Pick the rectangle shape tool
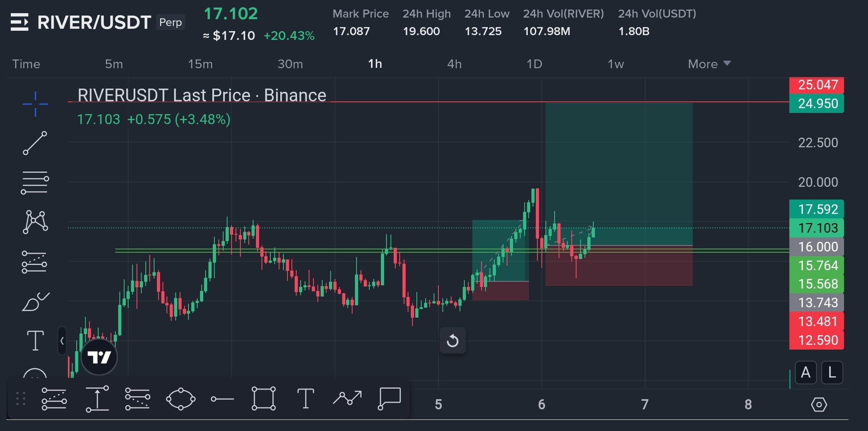 point(264,399)
